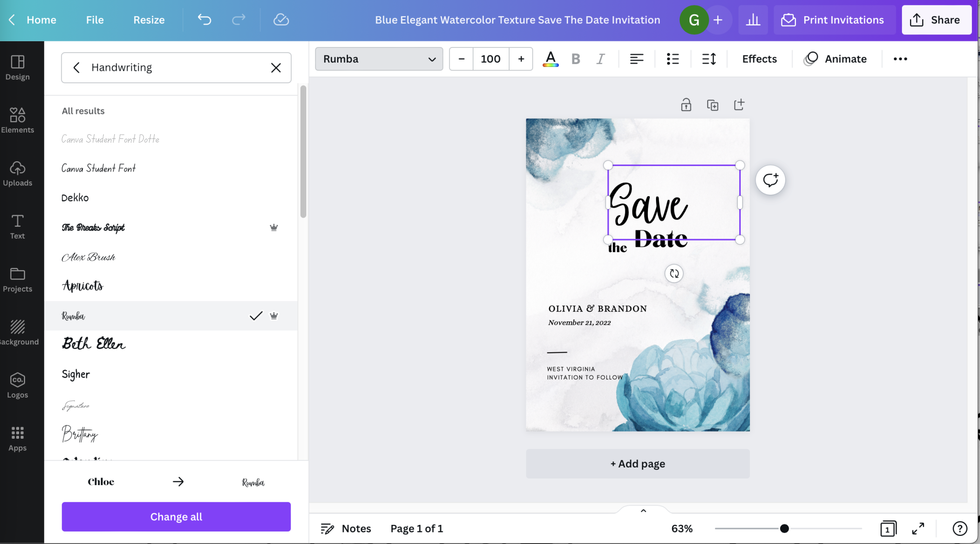The image size is (980, 544).
Task: Expand the Rumba font dropdown
Action: (x=379, y=59)
